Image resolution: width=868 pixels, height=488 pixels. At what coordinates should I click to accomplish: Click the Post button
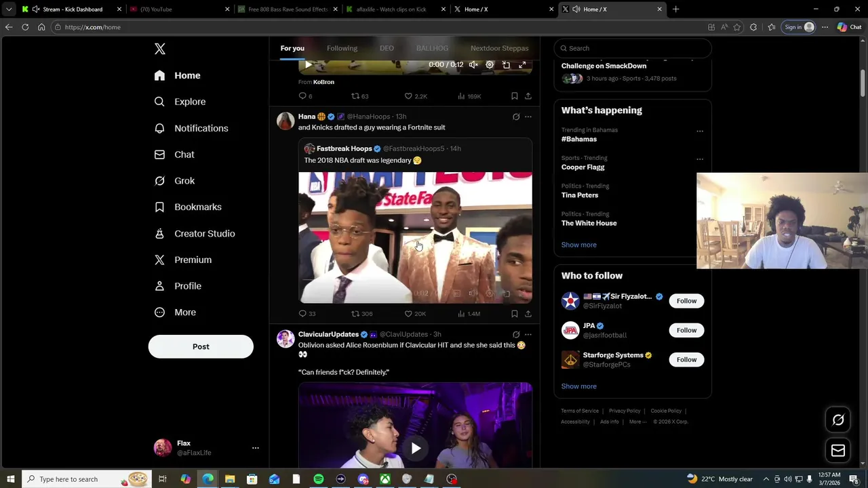click(201, 346)
